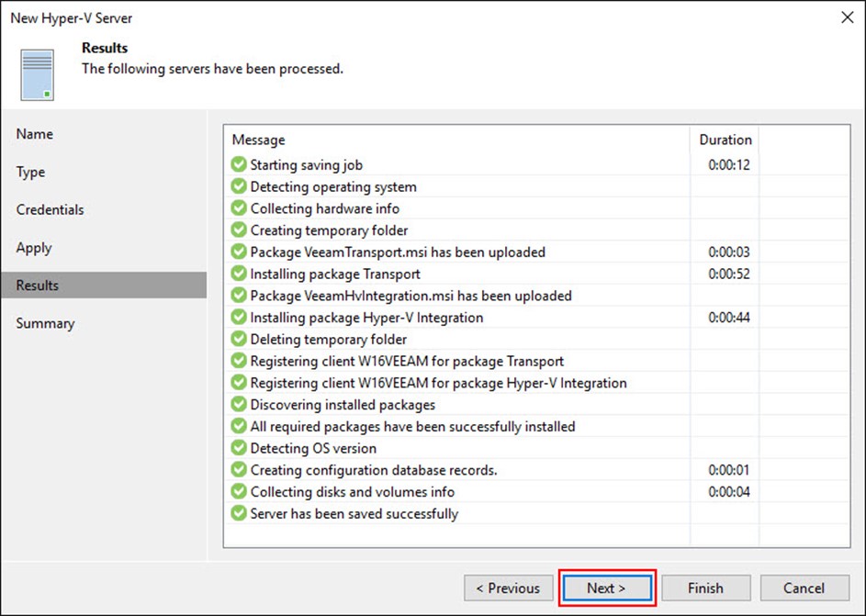Select the Apply wizard step
This screenshot has height=616, width=866.
click(34, 248)
